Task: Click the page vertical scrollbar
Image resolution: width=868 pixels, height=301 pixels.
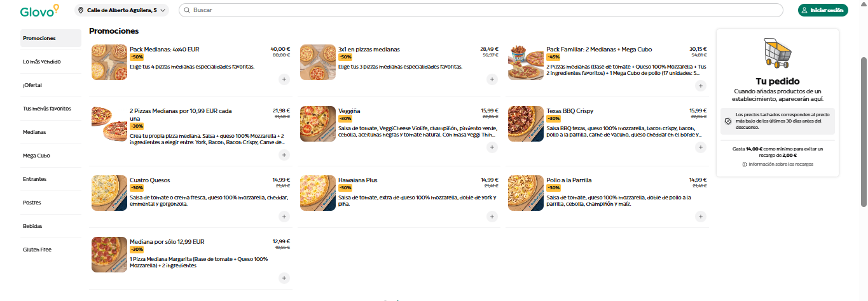Action: (864, 131)
